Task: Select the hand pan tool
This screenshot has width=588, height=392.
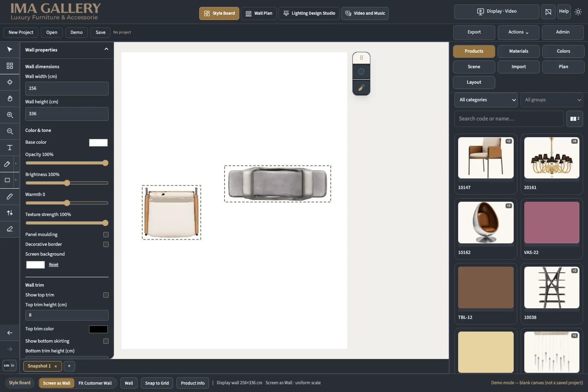Action: tap(10, 98)
